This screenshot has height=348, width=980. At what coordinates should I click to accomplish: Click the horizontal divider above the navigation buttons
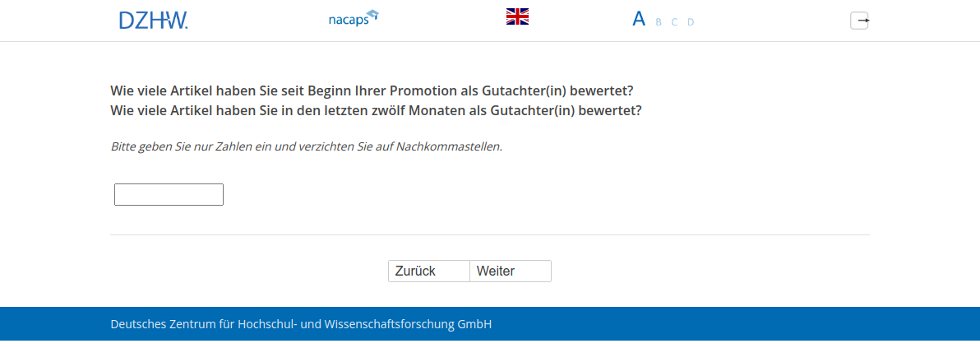pyautogui.click(x=490, y=235)
